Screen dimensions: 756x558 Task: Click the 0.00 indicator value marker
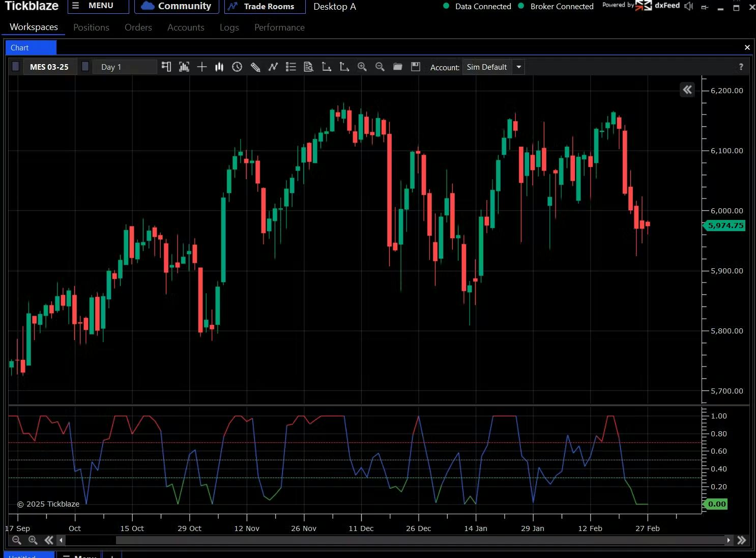(x=716, y=504)
